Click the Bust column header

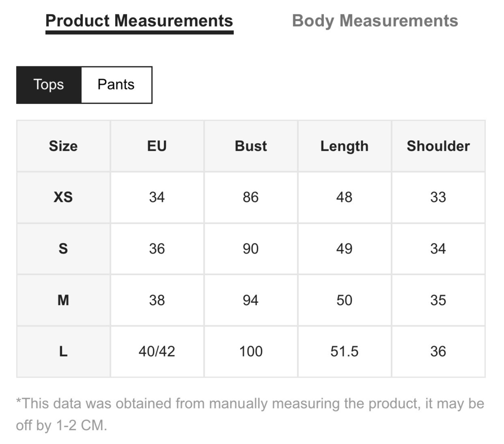(x=251, y=146)
